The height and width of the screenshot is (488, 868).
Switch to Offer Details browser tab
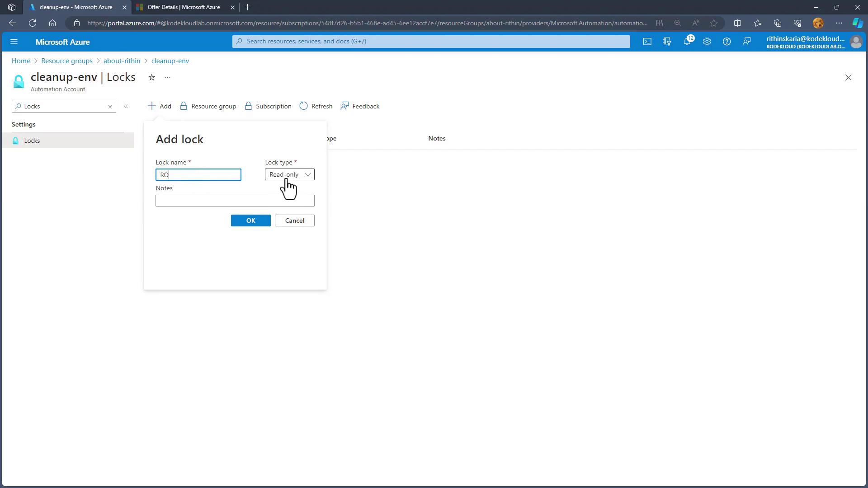(x=184, y=7)
